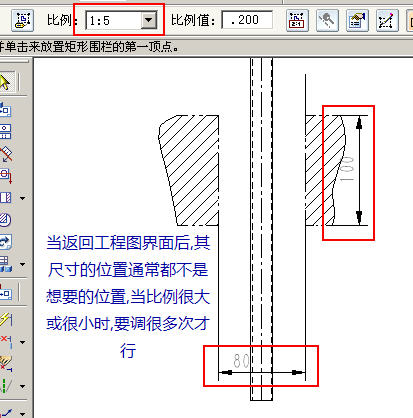Click the 比例 label
The width and height of the screenshot is (413, 418).
[x=62, y=20]
